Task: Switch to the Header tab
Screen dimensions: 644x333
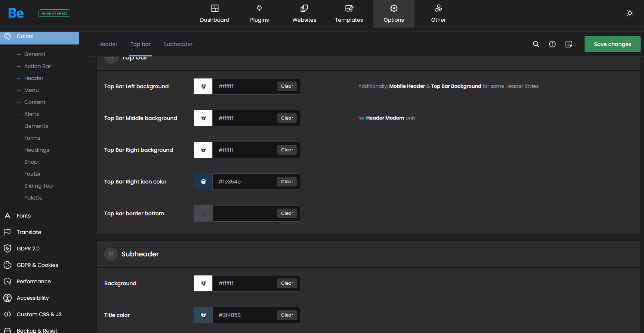Action: [x=108, y=44]
